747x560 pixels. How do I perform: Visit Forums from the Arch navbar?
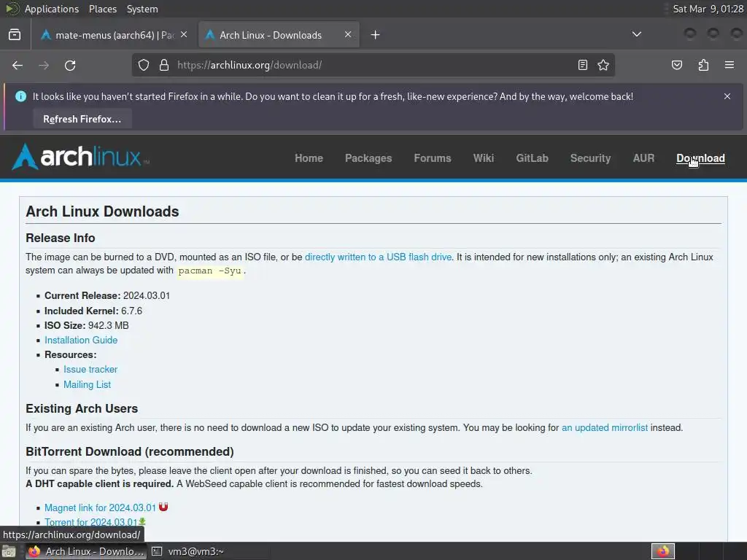(432, 158)
